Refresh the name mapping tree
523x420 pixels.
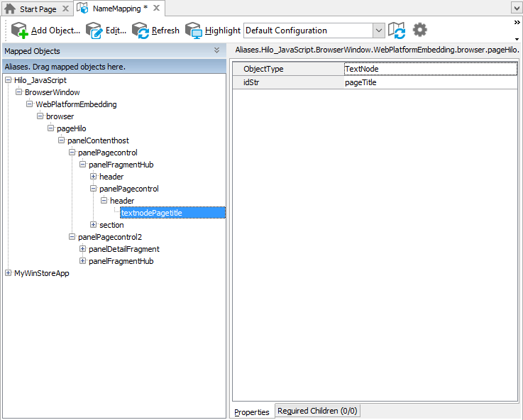point(140,31)
